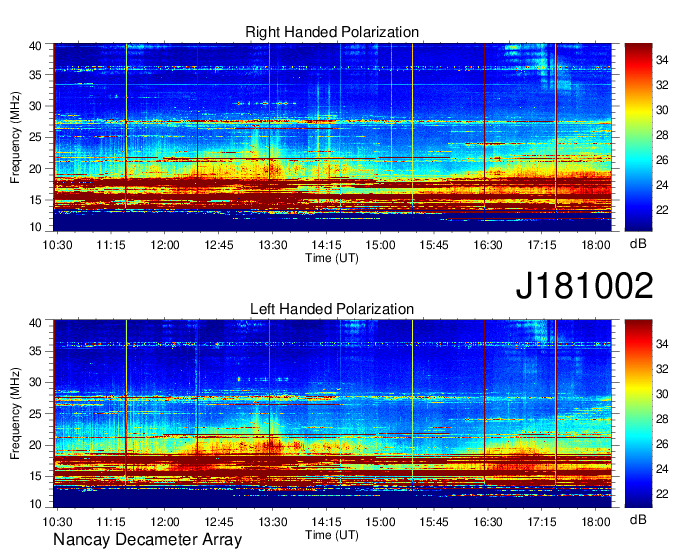This screenshot has height=552, width=680.
Task: Click the 15:00 tick on the lower time axis
Action: click(x=380, y=522)
